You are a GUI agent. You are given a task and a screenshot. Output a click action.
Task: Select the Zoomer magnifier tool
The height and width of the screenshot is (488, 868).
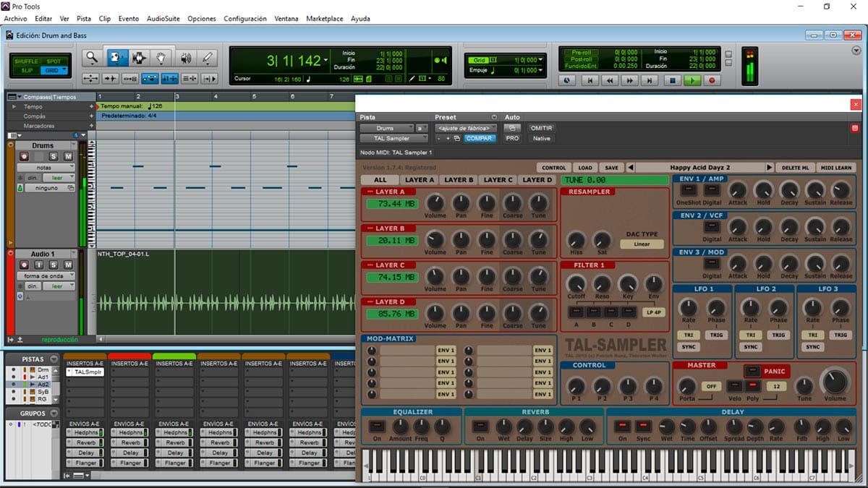[91, 59]
